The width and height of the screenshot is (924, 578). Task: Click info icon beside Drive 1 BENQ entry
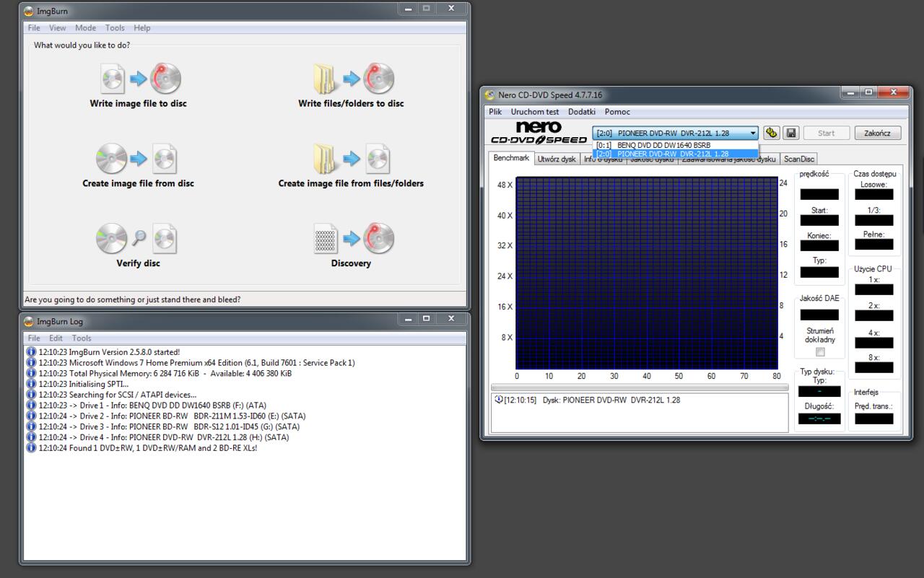point(31,405)
